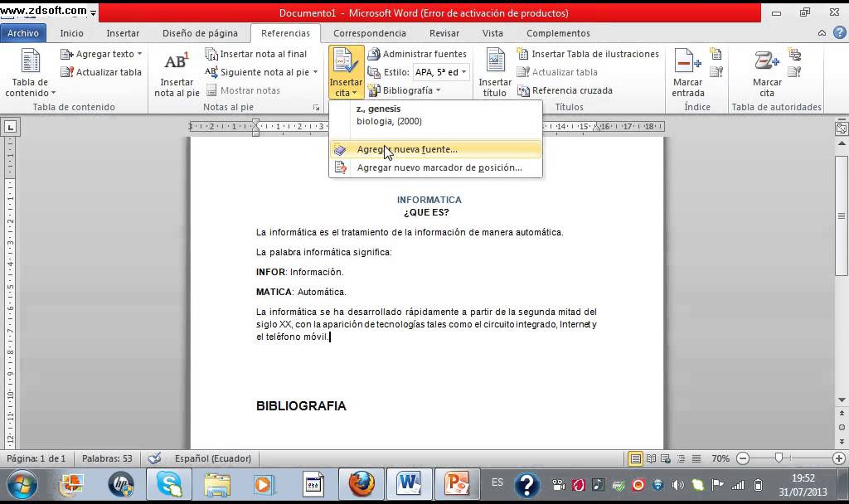The height and width of the screenshot is (504, 849).
Task: Click the 70% zoom level button
Action: (x=720, y=458)
